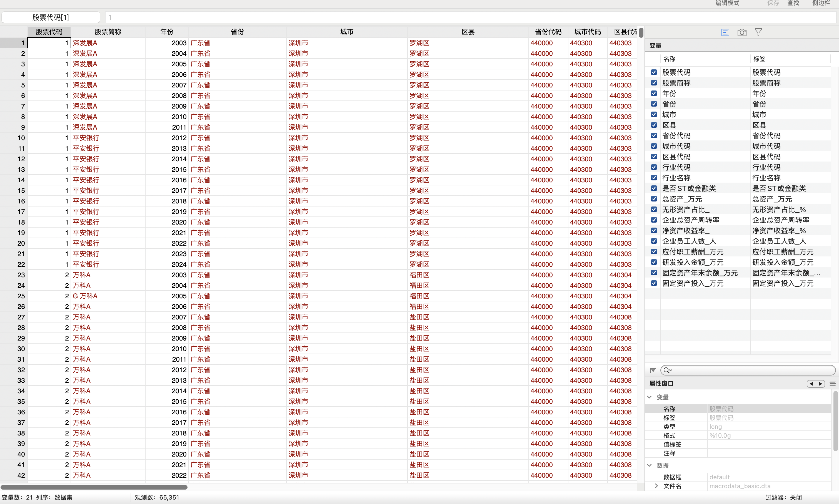Toggle the 行业名称 variable checkbox

[x=654, y=178]
